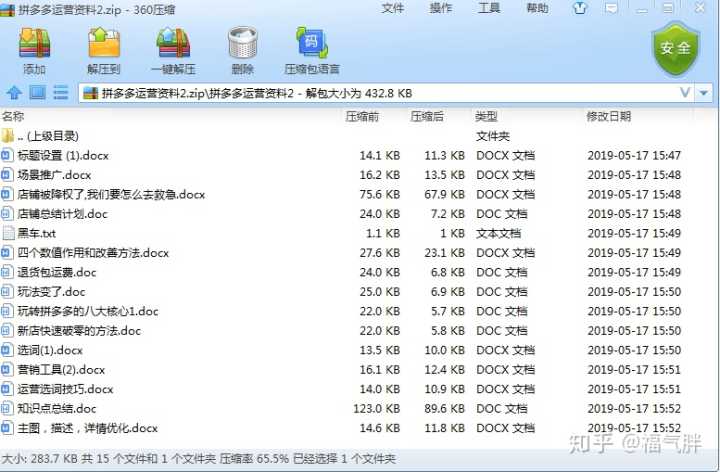The height and width of the screenshot is (472, 720).
Task: Go up one level with the blue arrow
Action: (x=14, y=93)
